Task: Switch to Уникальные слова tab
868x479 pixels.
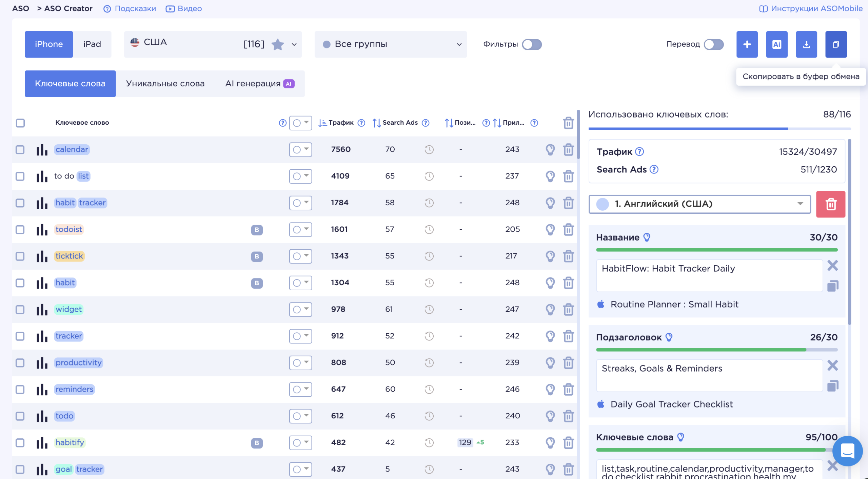Action: pyautogui.click(x=165, y=84)
